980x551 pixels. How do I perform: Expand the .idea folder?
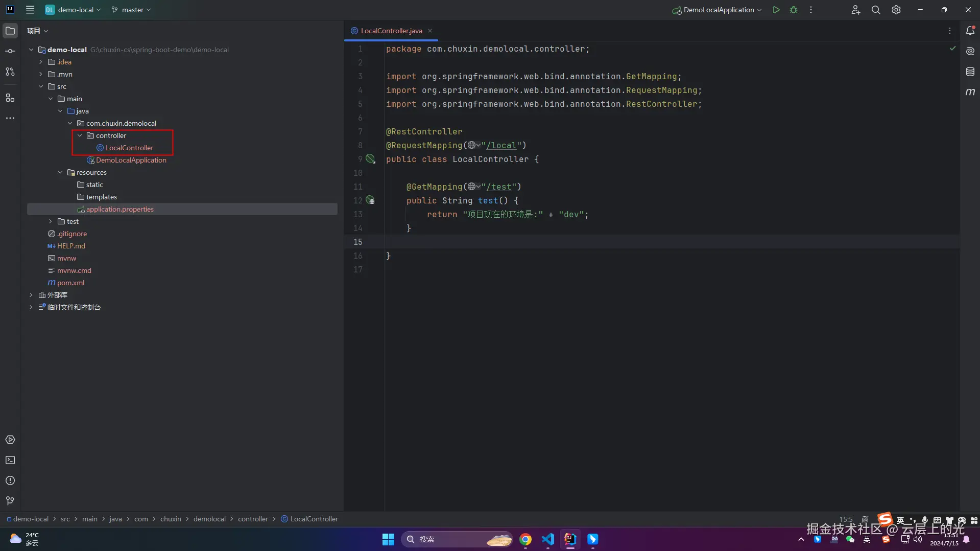41,62
